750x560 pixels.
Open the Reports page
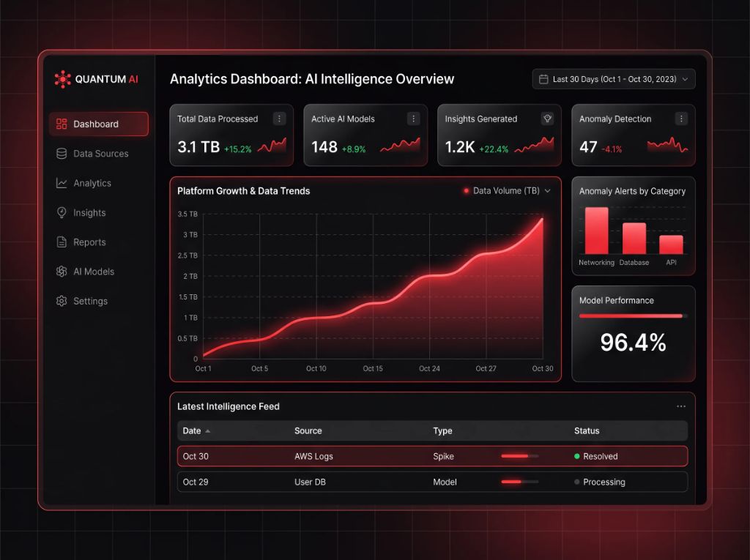pyautogui.click(x=99, y=242)
